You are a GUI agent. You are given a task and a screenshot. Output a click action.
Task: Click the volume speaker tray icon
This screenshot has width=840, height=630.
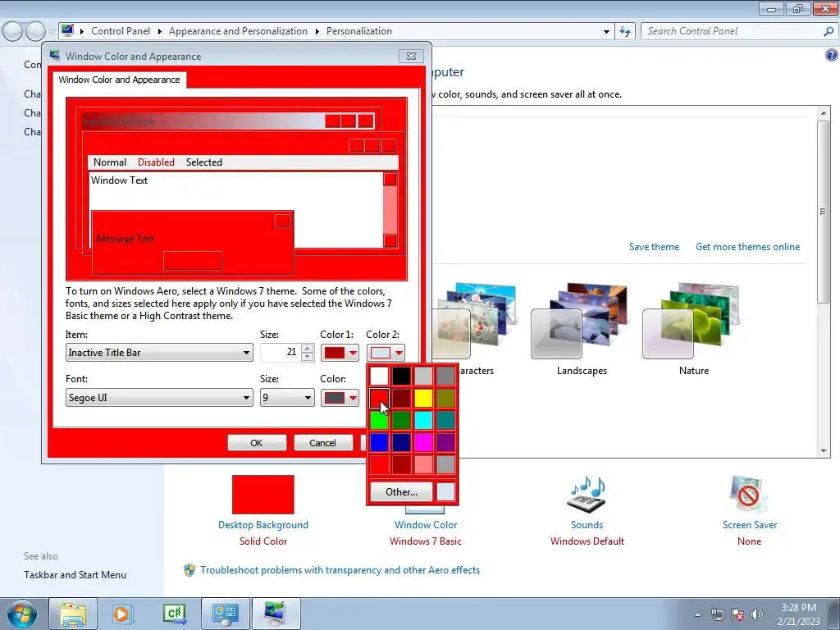(757, 614)
